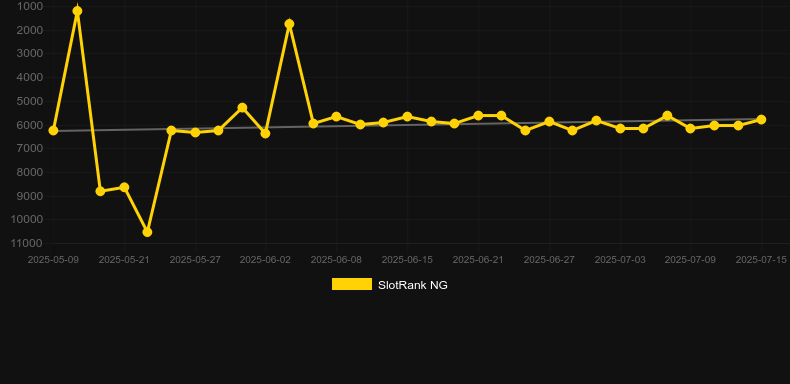Select the data point above 2025-06-15 label
This screenshot has width=790, height=384.
point(407,116)
